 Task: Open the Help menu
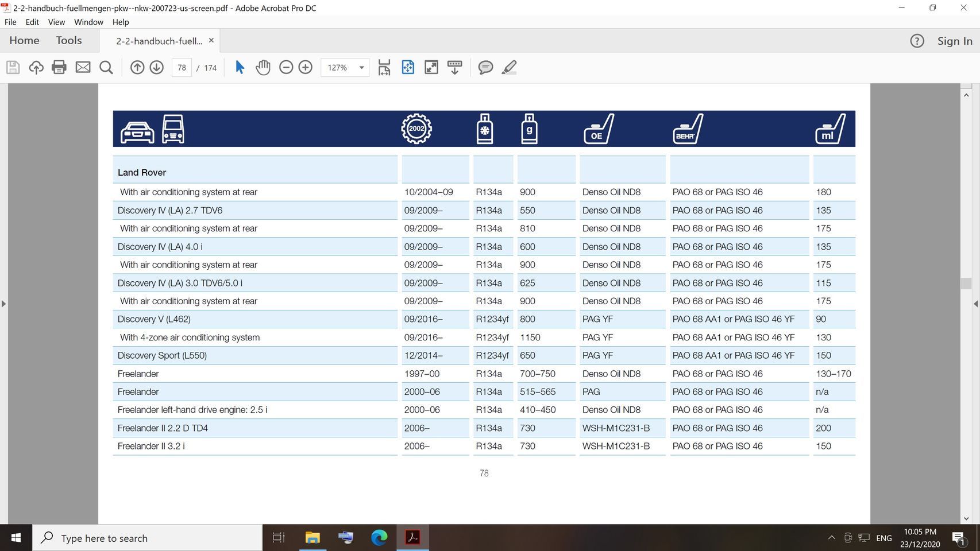pyautogui.click(x=121, y=22)
